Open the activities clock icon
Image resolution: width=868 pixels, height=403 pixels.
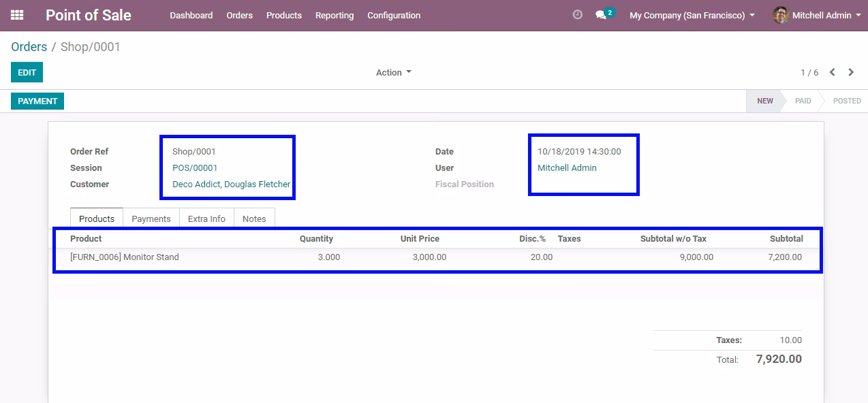(x=578, y=14)
